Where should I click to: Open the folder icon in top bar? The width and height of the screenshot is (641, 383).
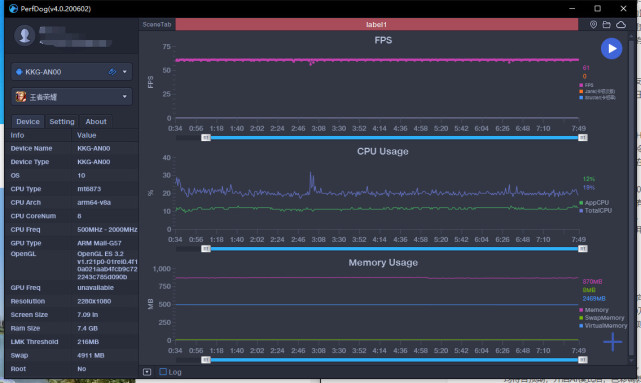pyautogui.click(x=607, y=25)
